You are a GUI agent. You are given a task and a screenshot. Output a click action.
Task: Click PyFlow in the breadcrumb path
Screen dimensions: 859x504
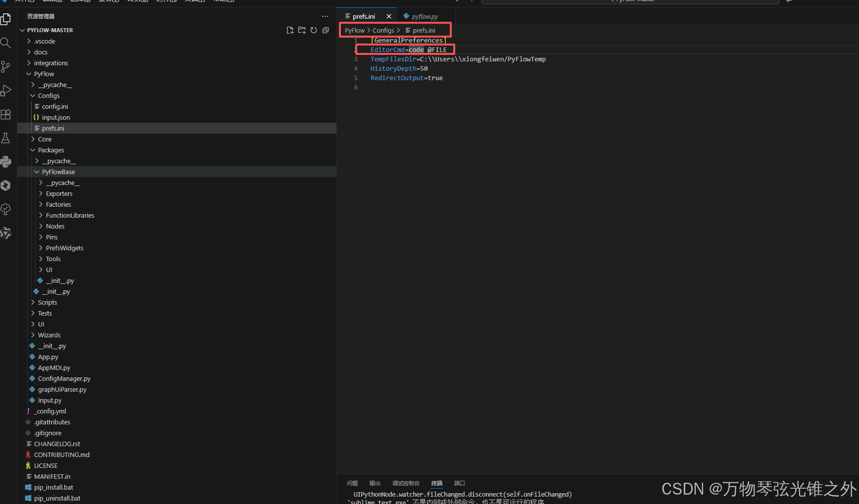pos(355,30)
